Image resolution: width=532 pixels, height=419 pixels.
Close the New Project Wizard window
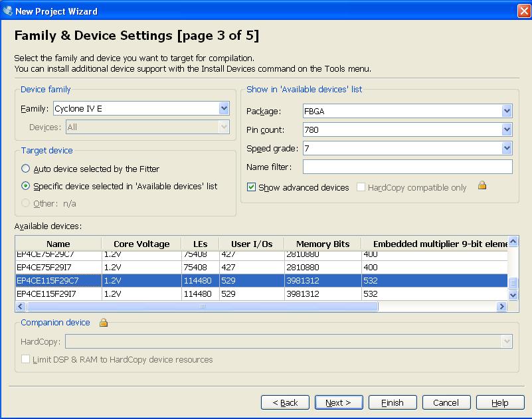click(x=523, y=11)
